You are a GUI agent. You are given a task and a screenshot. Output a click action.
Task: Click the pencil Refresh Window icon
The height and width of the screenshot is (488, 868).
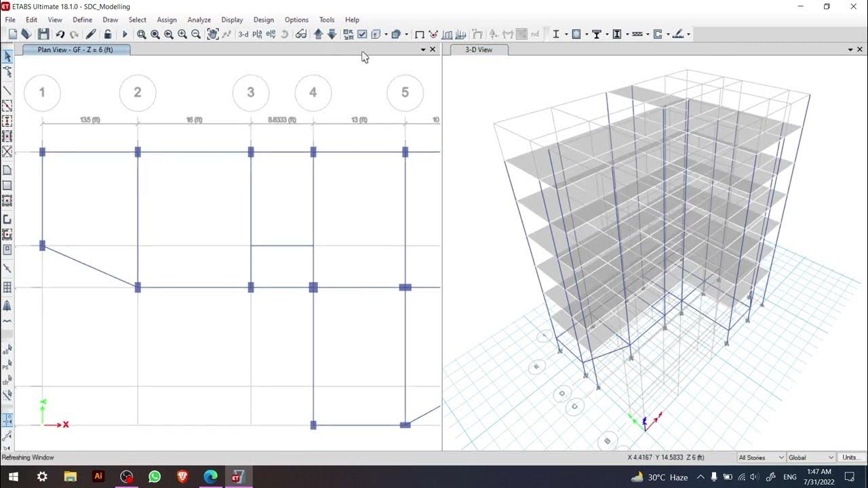pyautogui.click(x=91, y=34)
